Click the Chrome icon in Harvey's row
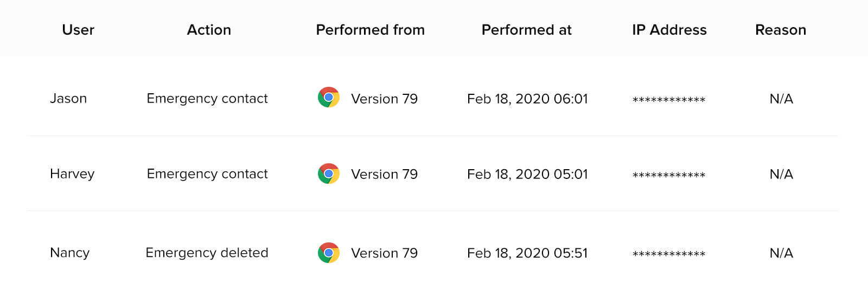Screen dimensions: 868x302 [x=328, y=174]
